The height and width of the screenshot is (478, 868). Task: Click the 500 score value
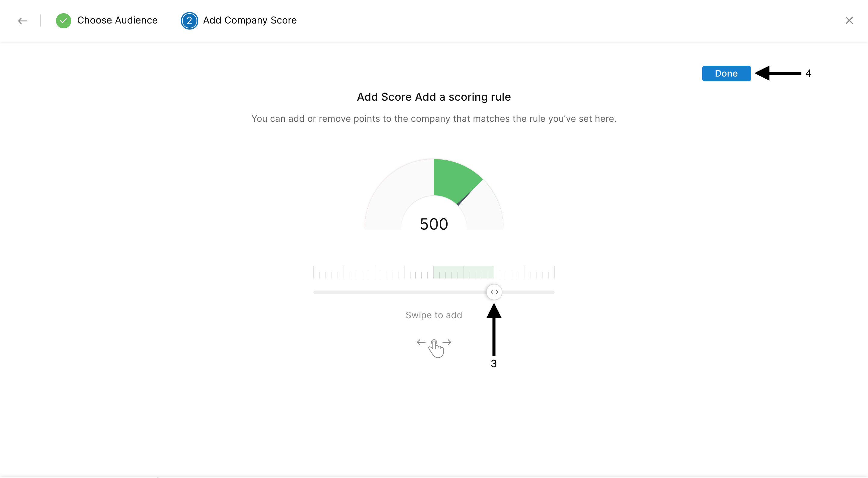434,224
